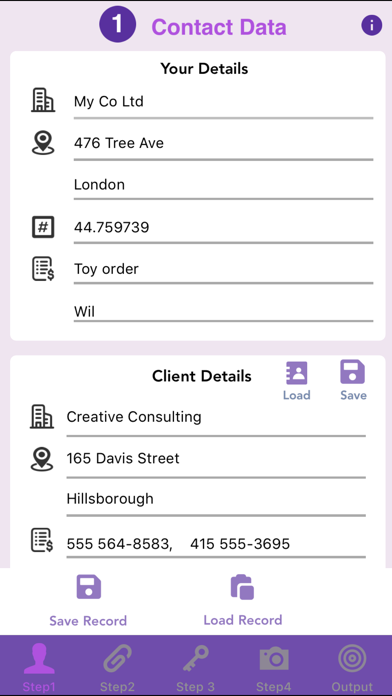392x696 pixels.
Task: Edit the Wil field
Action: point(223,311)
